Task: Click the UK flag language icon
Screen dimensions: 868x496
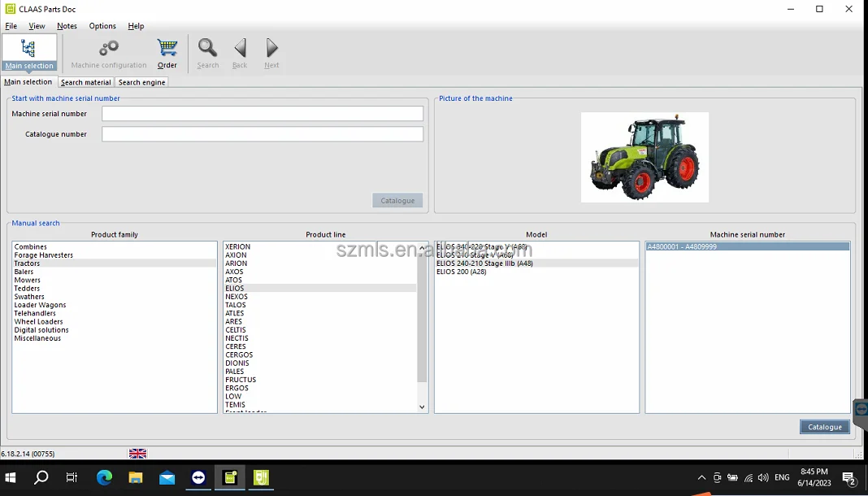Action: click(137, 454)
